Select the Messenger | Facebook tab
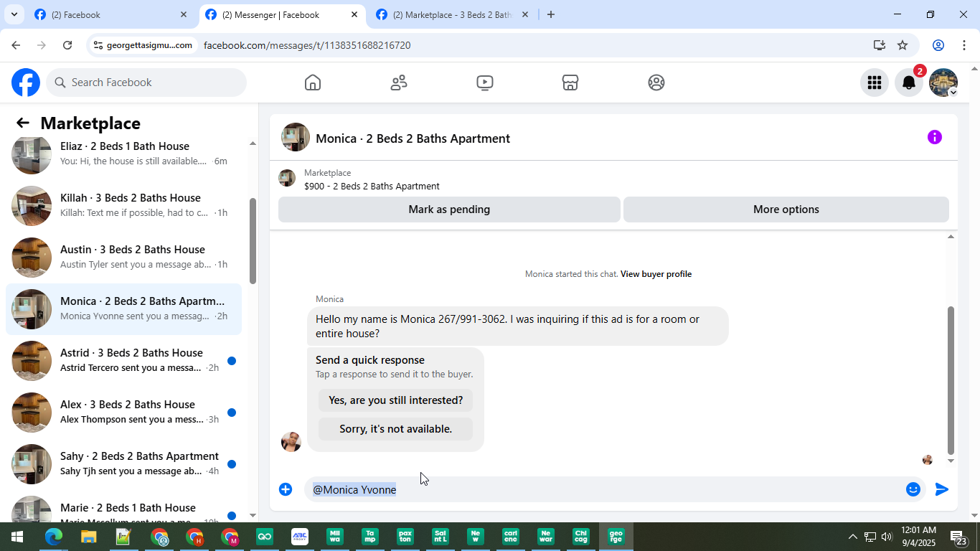This screenshot has width=980, height=551. pos(281,14)
